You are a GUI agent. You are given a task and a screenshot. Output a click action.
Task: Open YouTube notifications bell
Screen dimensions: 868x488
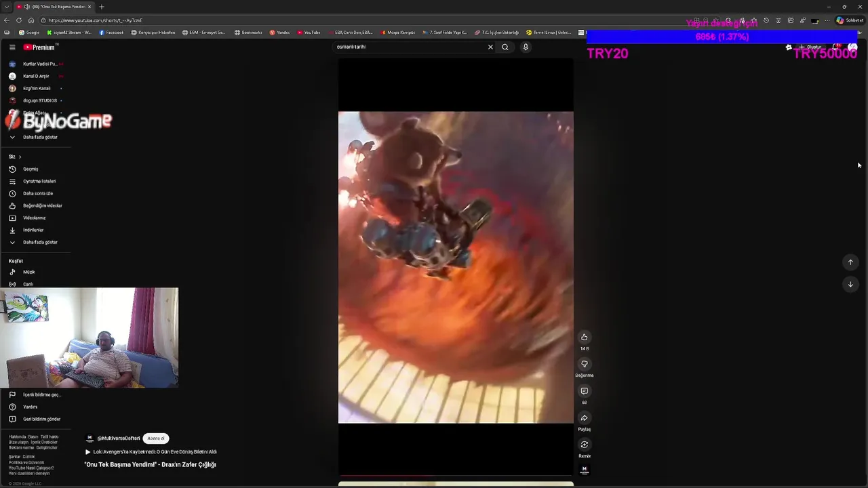(x=837, y=47)
